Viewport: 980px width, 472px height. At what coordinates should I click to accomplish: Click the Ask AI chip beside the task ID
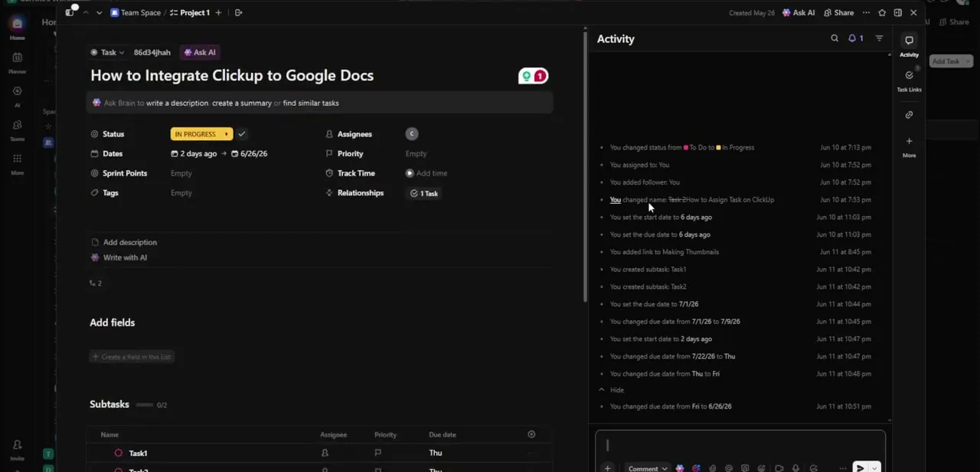click(199, 52)
